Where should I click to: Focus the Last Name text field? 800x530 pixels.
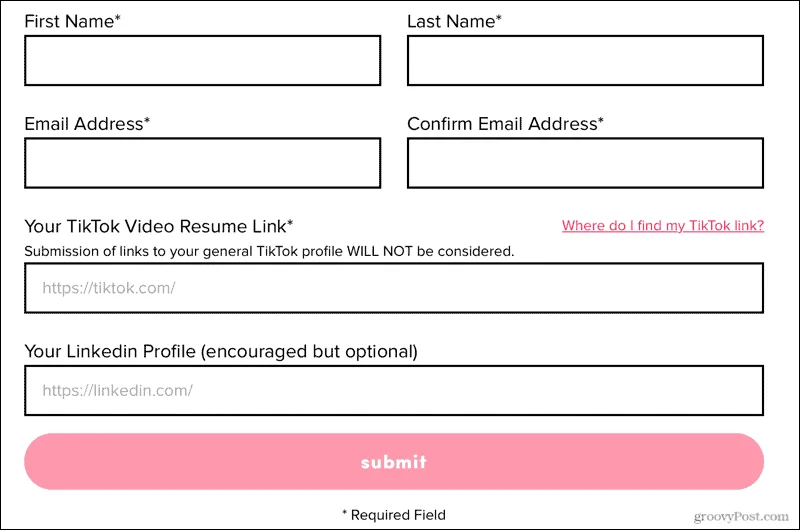coord(585,60)
